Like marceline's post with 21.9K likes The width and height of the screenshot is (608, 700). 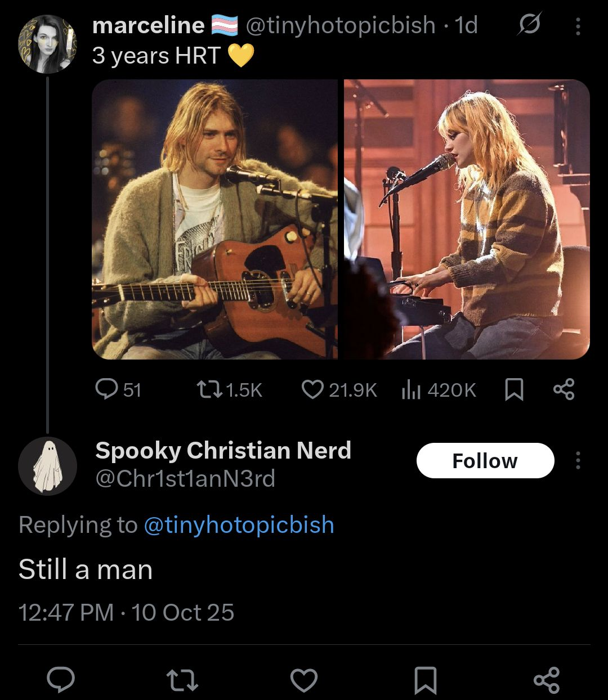(x=312, y=389)
